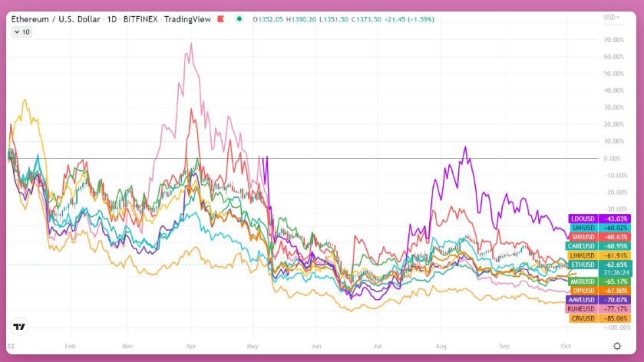Click the CRVUSD price label
Screen dimensions: 644x362
pyautogui.click(x=583, y=318)
